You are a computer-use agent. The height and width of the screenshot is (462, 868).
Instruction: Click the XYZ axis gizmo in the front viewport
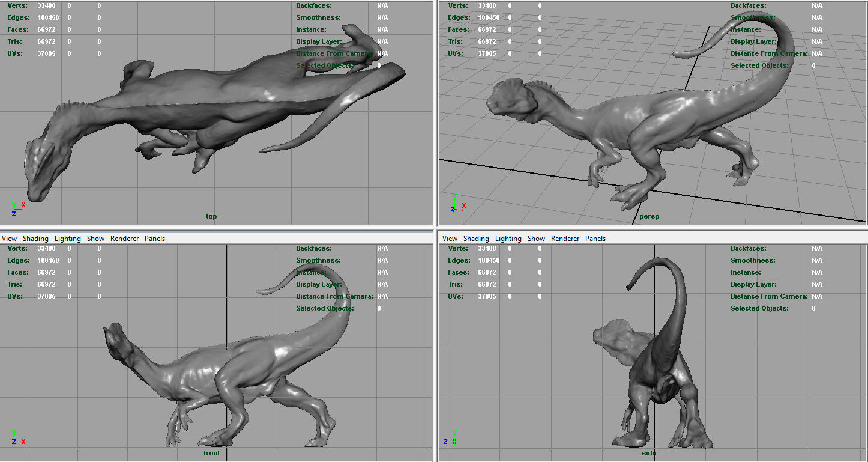tap(17, 438)
